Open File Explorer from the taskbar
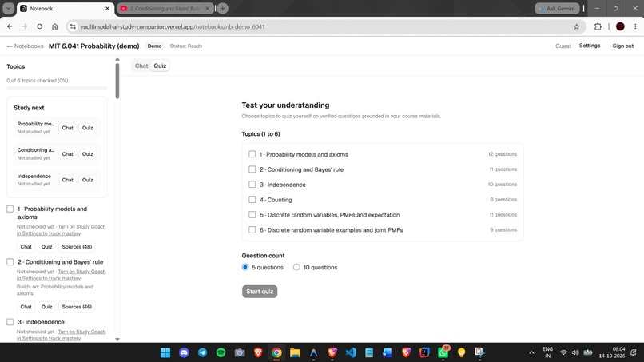 (295, 352)
